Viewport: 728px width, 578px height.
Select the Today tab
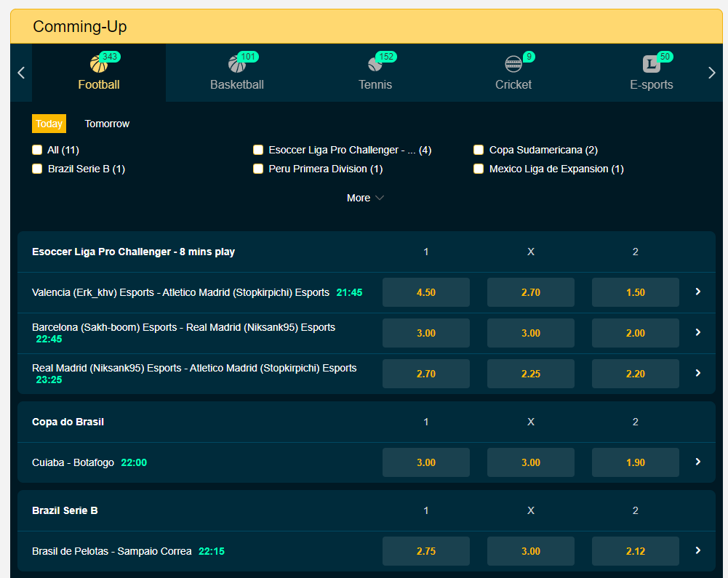tap(49, 124)
